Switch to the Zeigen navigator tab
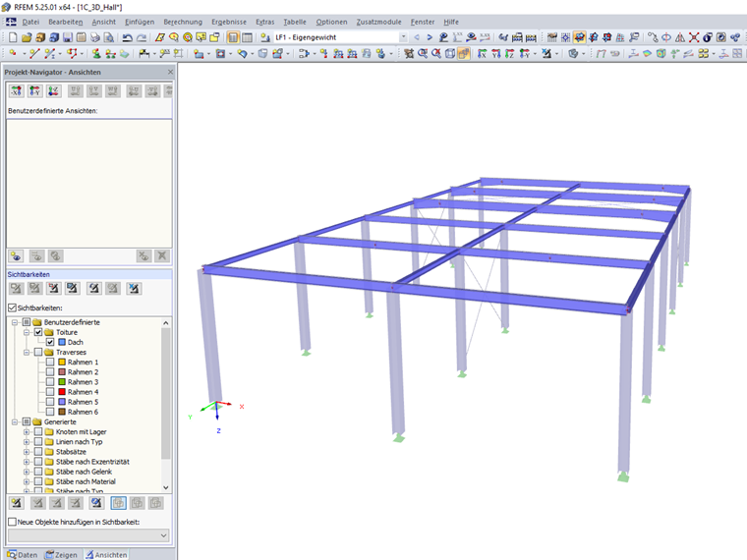 pos(61,555)
